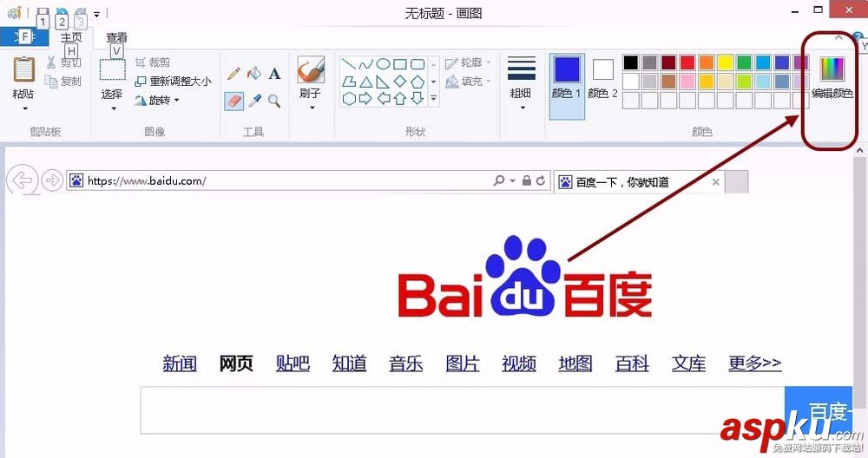Choose the straight Line shape
Image resolution: width=868 pixels, height=458 pixels.
[x=348, y=64]
